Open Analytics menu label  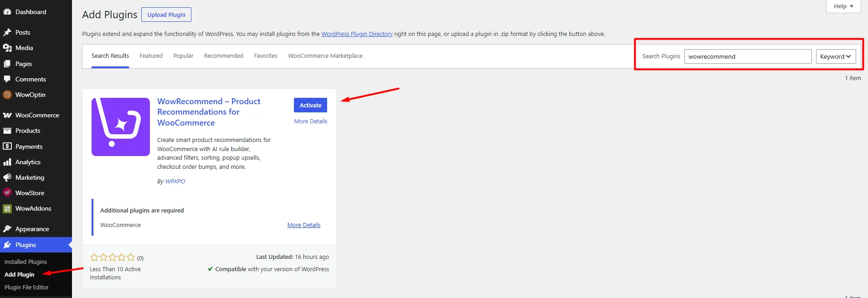28,162
